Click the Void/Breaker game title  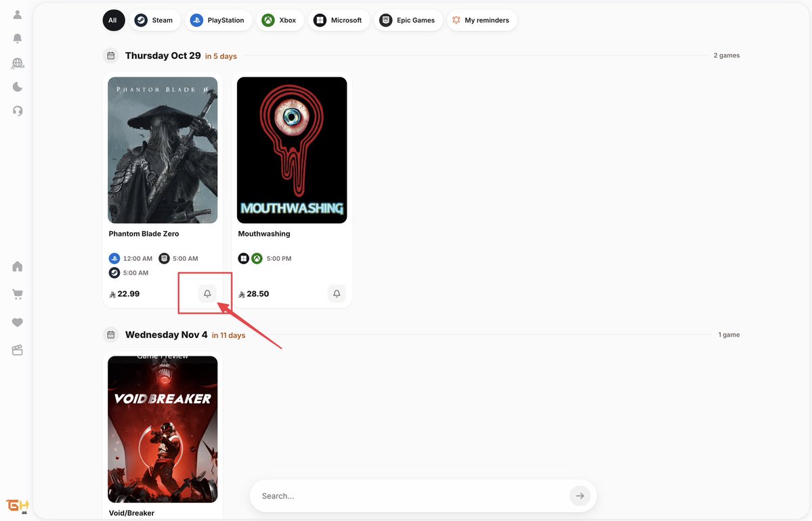coord(131,513)
